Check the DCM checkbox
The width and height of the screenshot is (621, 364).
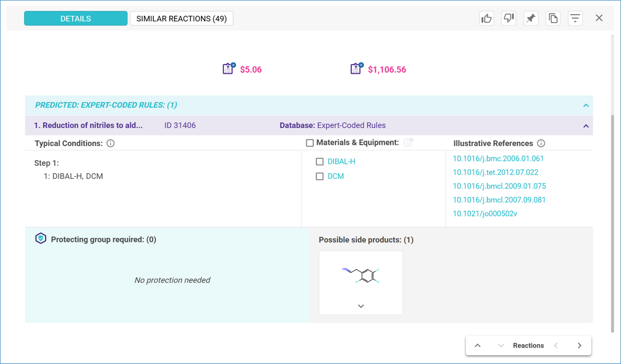[320, 176]
